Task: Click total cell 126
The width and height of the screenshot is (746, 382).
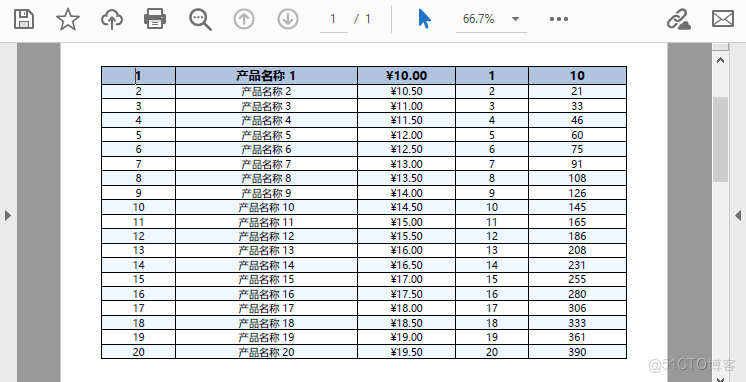Action: [x=577, y=193]
